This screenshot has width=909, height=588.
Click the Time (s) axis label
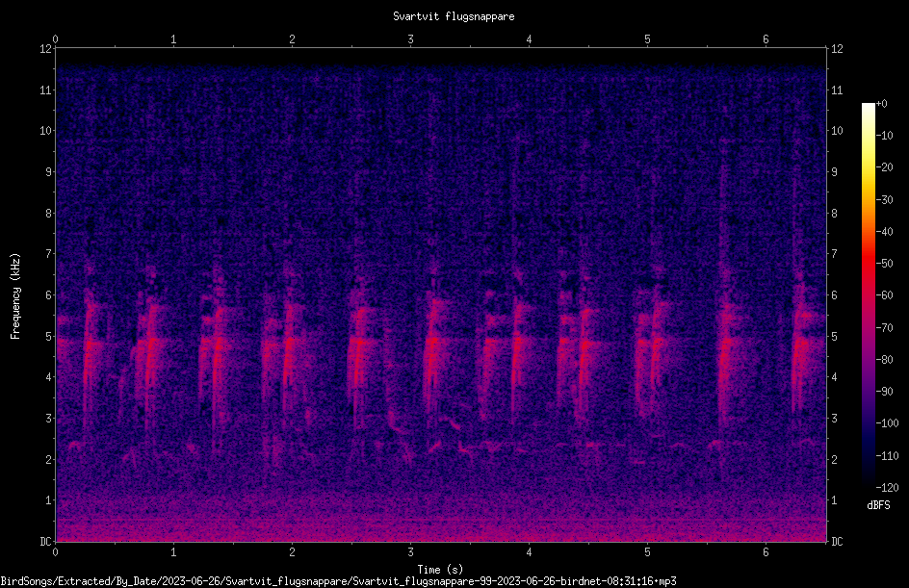[x=440, y=570]
